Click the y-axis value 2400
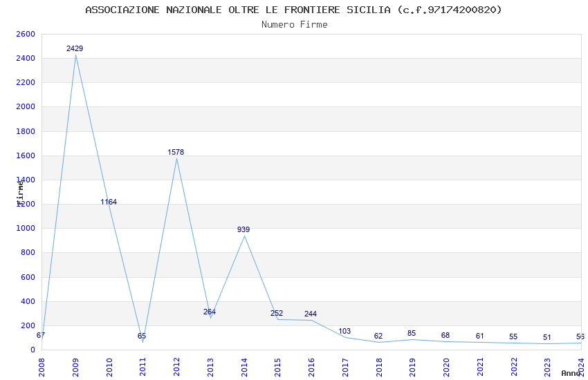This screenshot has height=380, width=588. (26, 59)
